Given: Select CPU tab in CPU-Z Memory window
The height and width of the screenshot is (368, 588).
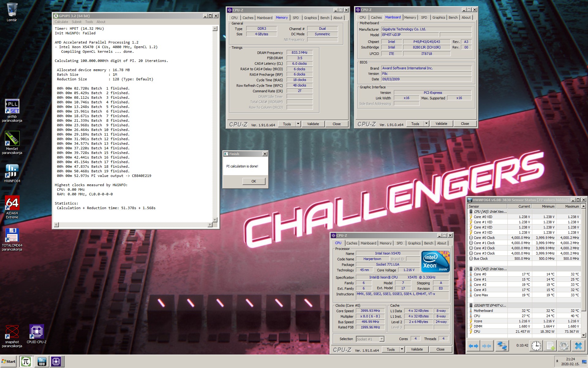Looking at the screenshot, I should point(234,18).
